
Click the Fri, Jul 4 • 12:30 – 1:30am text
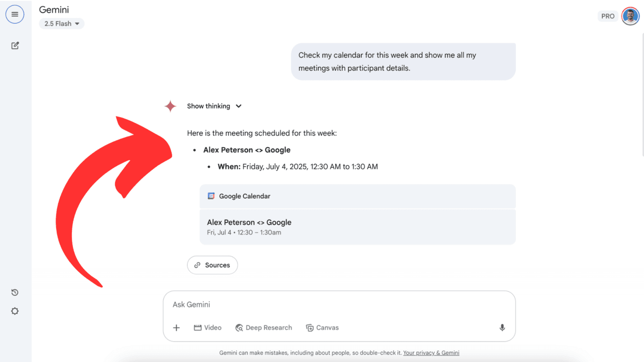[244, 233]
